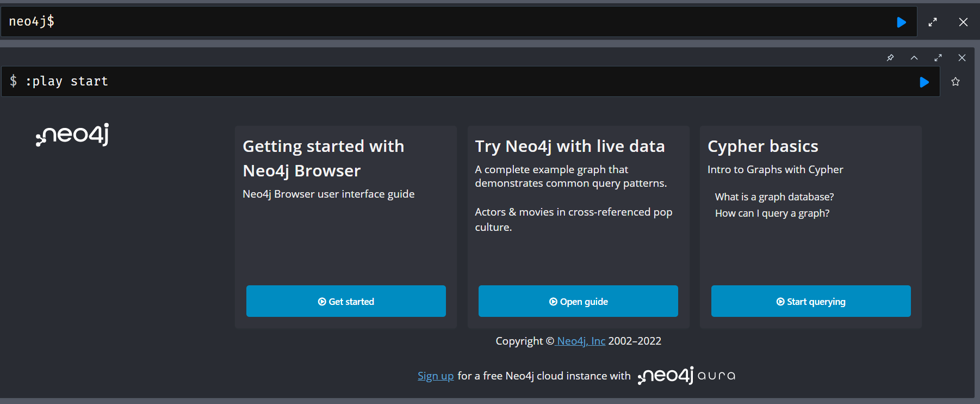980x404 pixels.
Task: Select the Try Neo4j with live data heading
Action: click(570, 146)
